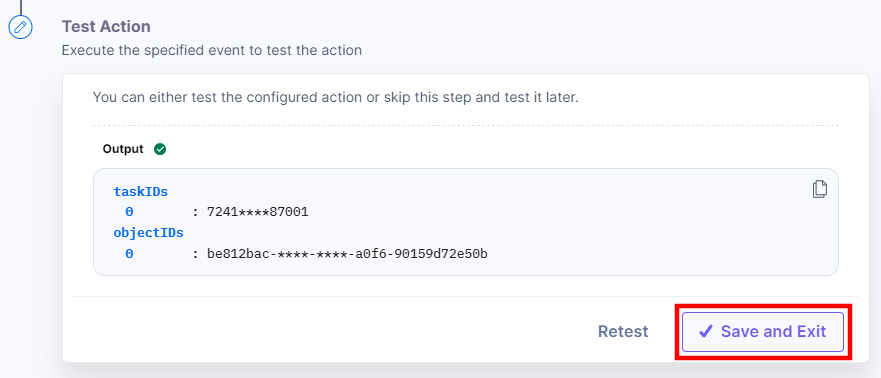Image resolution: width=881 pixels, height=378 pixels.
Task: Click the task ID value 7241****87001
Action: [x=257, y=212]
